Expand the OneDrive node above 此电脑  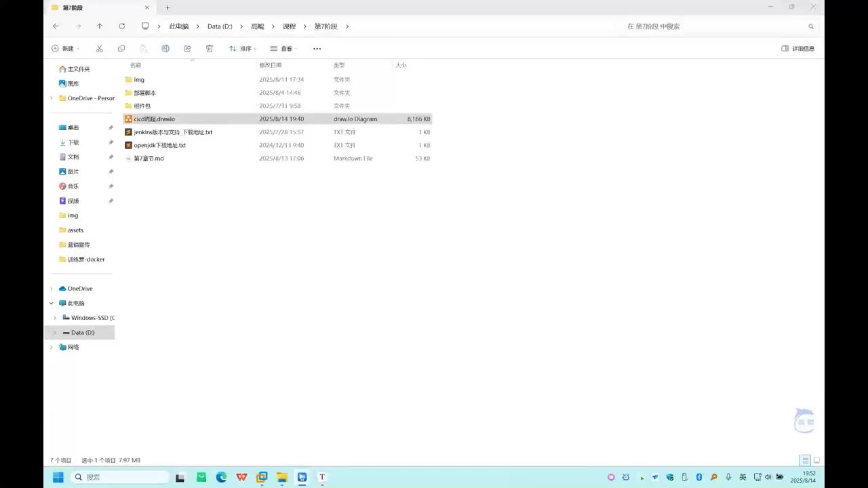pyautogui.click(x=52, y=289)
